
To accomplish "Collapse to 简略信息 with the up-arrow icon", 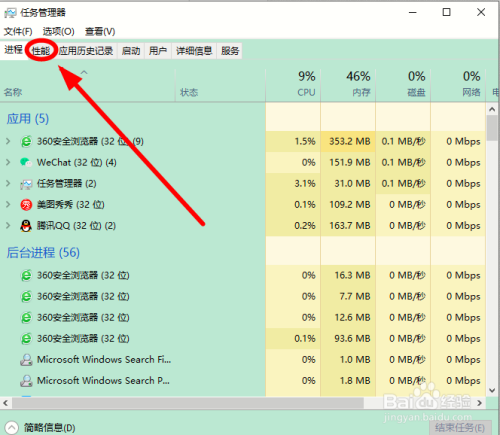I will pos(12,428).
